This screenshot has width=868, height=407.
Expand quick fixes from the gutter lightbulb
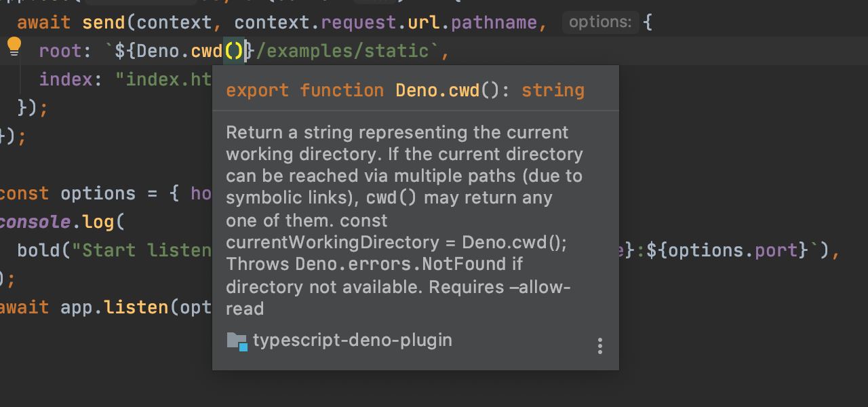14,45
